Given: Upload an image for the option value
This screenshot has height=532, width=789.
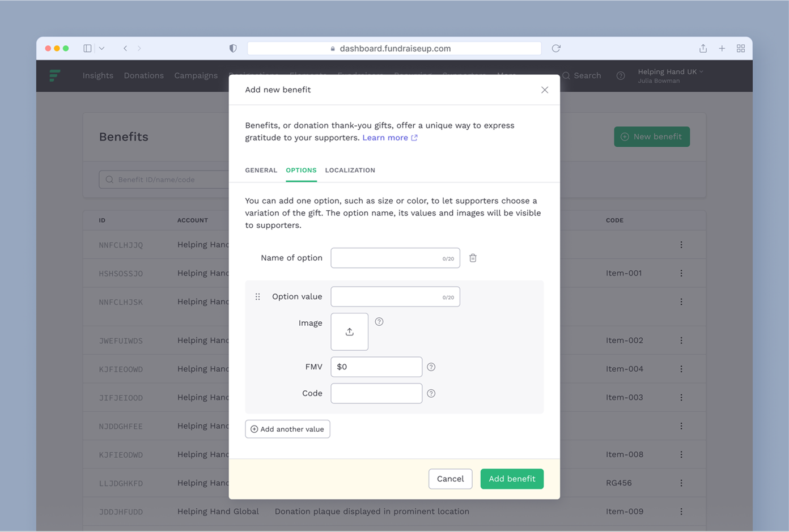Looking at the screenshot, I should (x=349, y=331).
